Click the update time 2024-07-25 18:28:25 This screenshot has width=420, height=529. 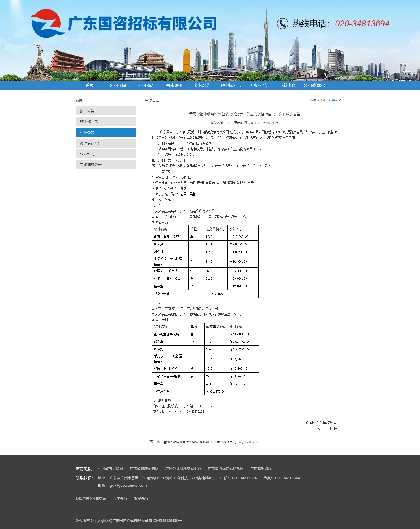[264, 123]
